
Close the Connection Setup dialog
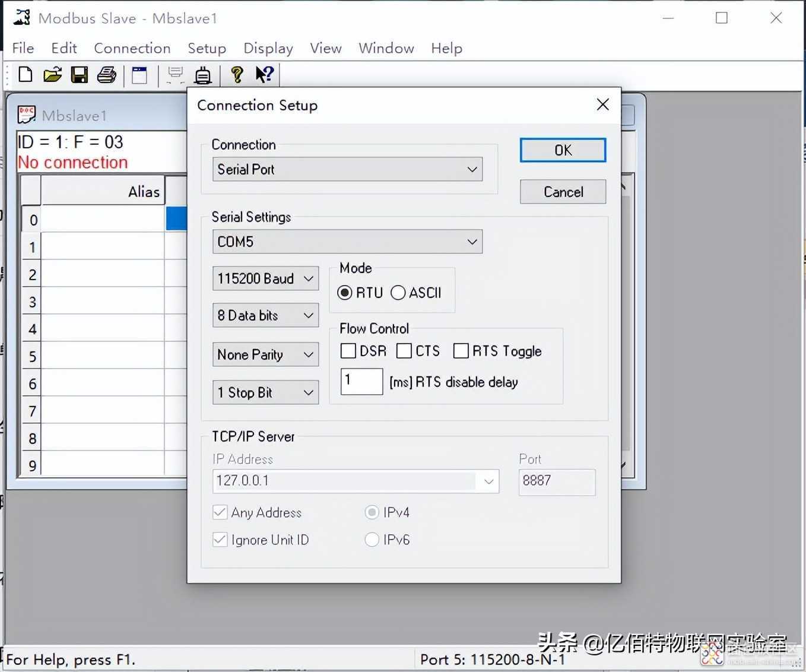(x=602, y=104)
